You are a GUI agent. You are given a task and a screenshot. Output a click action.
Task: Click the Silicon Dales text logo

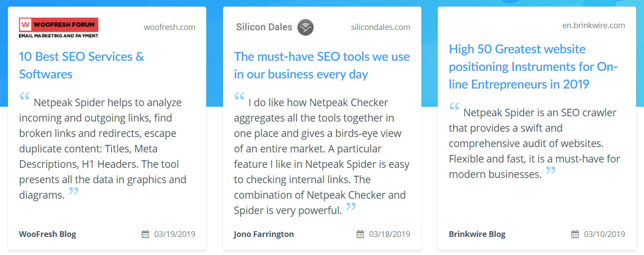(x=264, y=27)
